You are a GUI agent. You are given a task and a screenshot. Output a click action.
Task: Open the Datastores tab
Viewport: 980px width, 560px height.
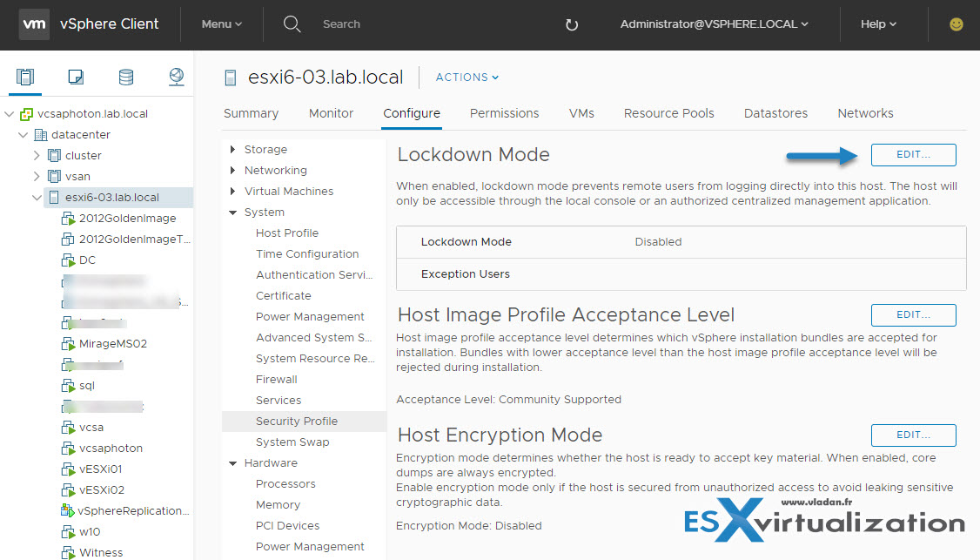(x=775, y=113)
